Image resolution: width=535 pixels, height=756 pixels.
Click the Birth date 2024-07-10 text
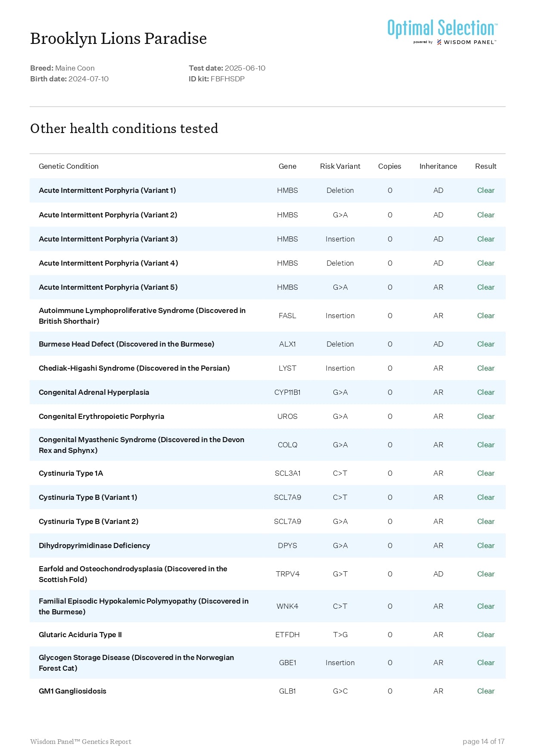[x=69, y=79]
